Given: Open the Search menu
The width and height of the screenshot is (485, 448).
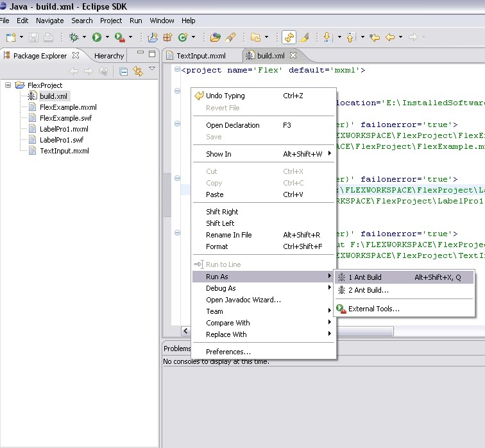Looking at the screenshot, I should (x=82, y=21).
